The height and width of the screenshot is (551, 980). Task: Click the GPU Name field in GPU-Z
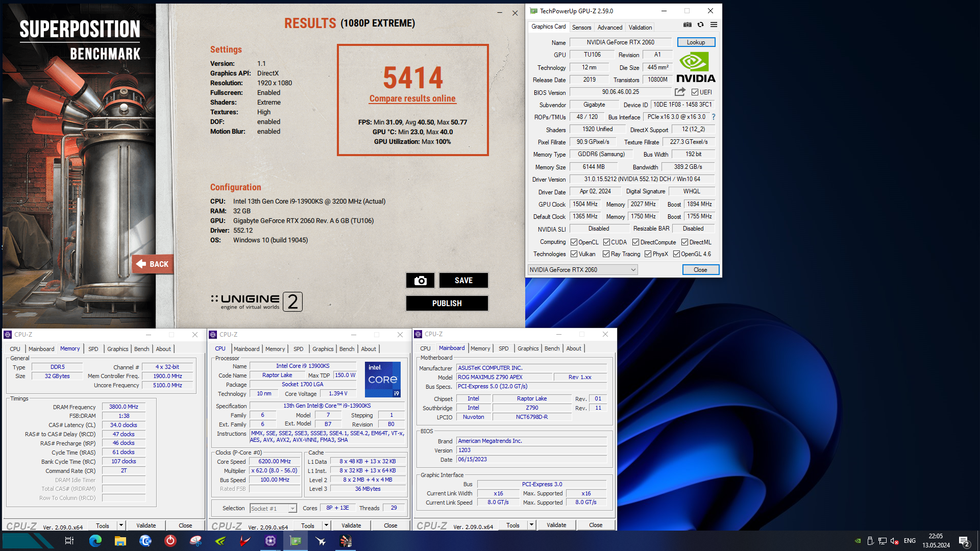(620, 42)
